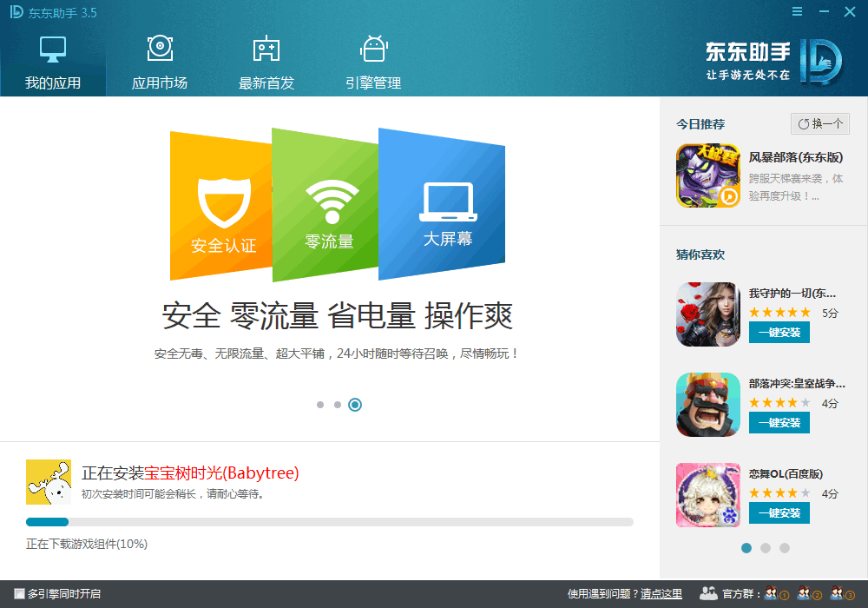This screenshot has width=868, height=608.
Task: Select first page dot under 猜你喜欢
Action: click(746, 548)
